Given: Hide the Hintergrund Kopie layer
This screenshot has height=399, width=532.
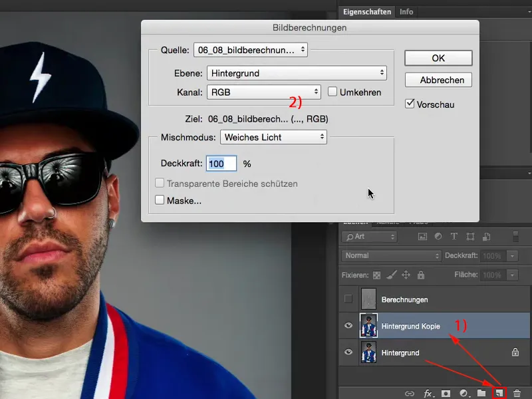Looking at the screenshot, I should click(348, 326).
